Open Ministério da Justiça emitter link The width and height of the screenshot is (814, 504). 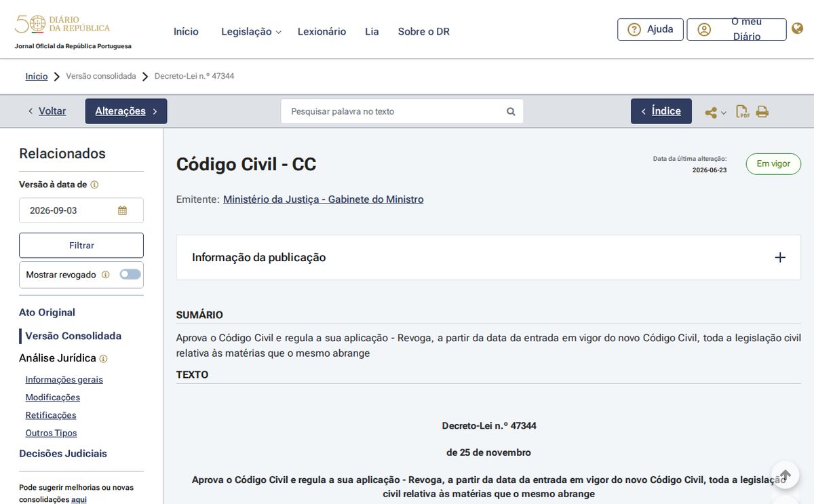point(324,199)
